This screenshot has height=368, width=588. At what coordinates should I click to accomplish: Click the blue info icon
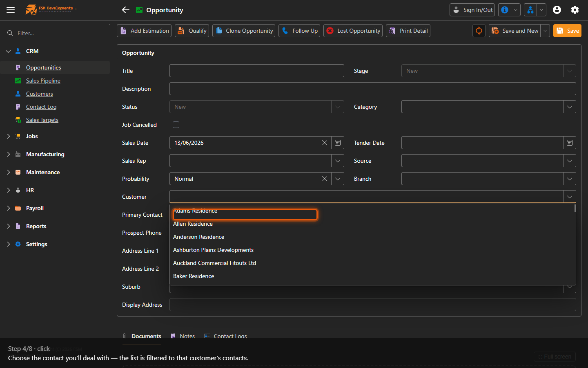(505, 10)
